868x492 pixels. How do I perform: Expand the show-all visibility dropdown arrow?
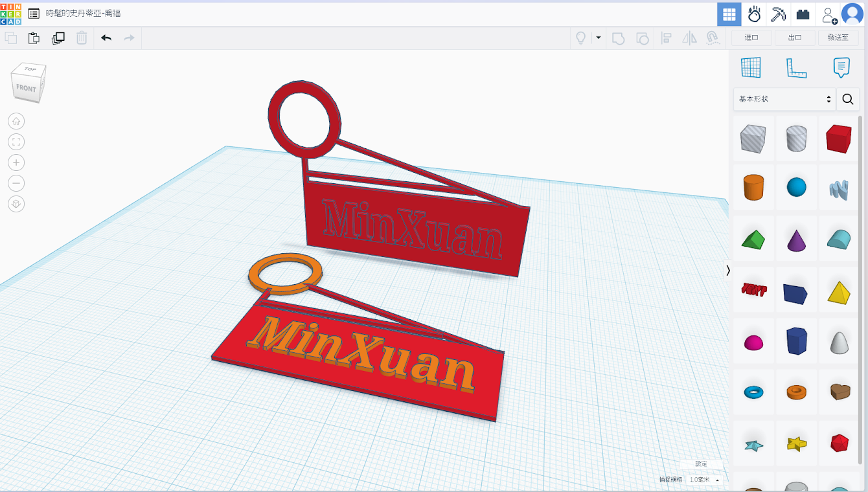click(x=599, y=38)
